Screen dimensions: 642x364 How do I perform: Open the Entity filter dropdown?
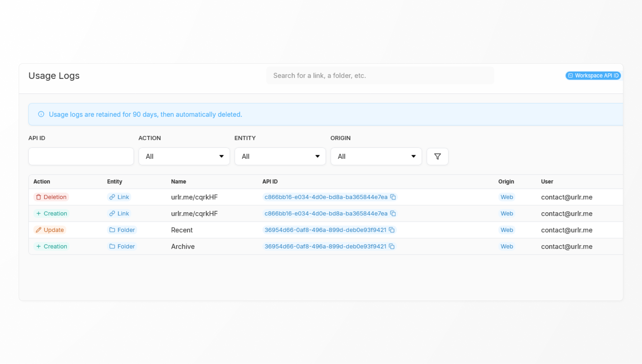tap(280, 156)
